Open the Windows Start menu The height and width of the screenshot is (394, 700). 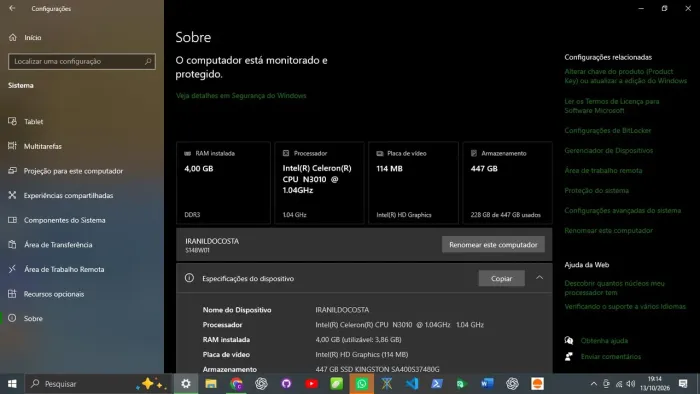tap(12, 384)
